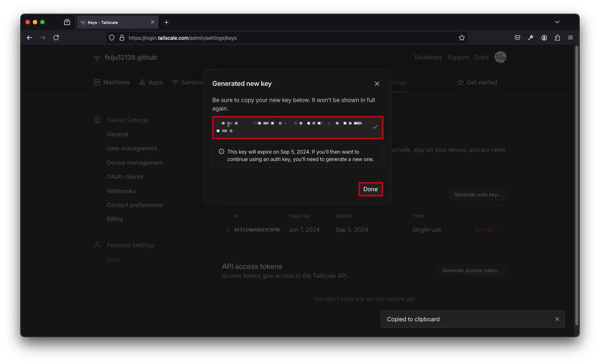Click the site security padlock icon
Screen dimensions: 600x364
[x=122, y=38]
